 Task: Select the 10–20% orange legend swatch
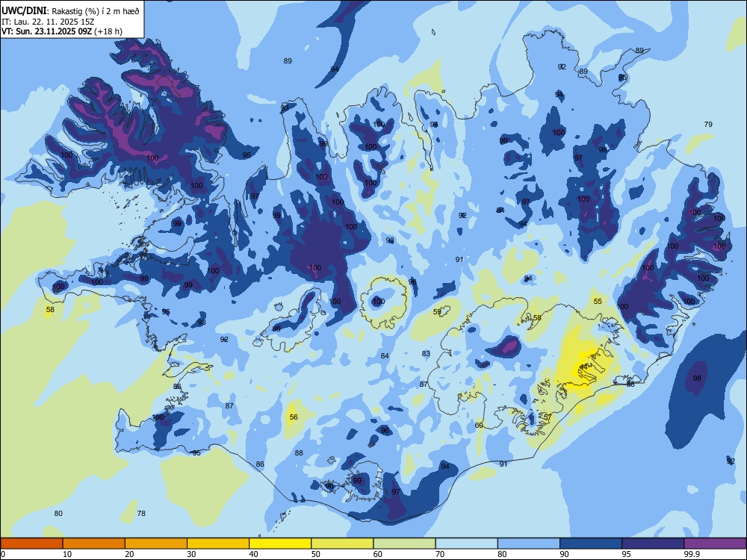pyautogui.click(x=94, y=544)
